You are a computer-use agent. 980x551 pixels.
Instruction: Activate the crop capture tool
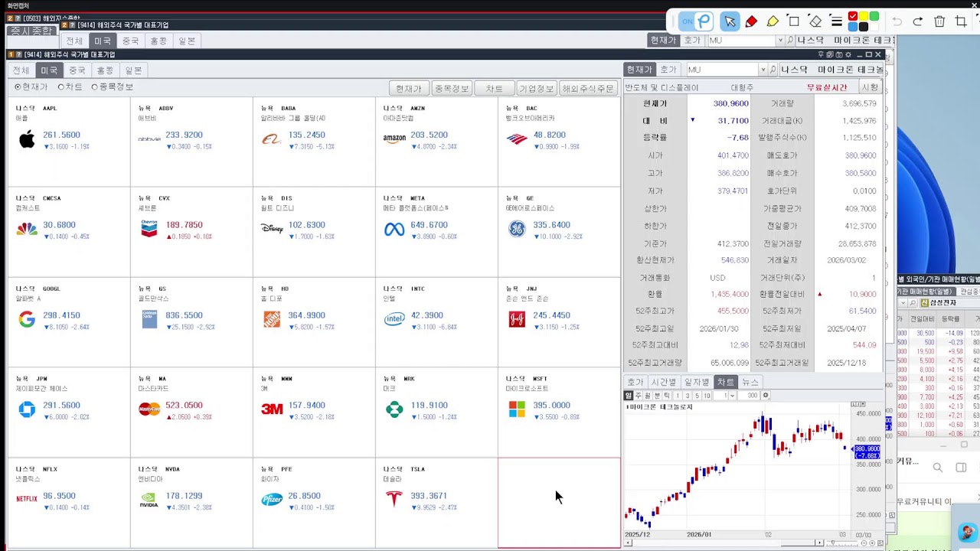(961, 21)
